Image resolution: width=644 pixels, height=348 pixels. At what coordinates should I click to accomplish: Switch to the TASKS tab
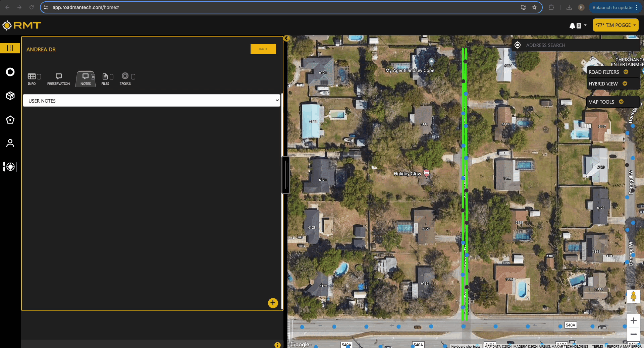pyautogui.click(x=125, y=79)
